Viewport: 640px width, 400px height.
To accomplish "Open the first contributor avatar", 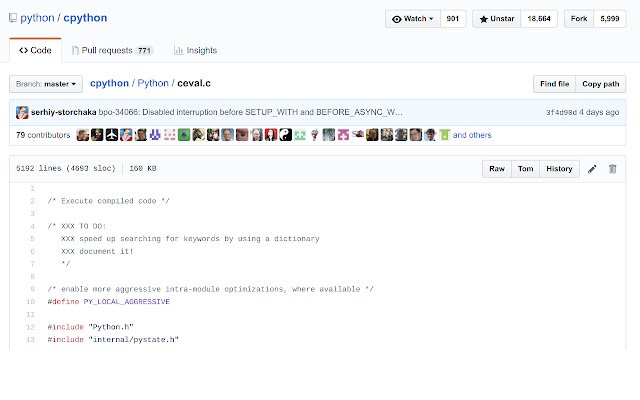I will click(x=83, y=135).
